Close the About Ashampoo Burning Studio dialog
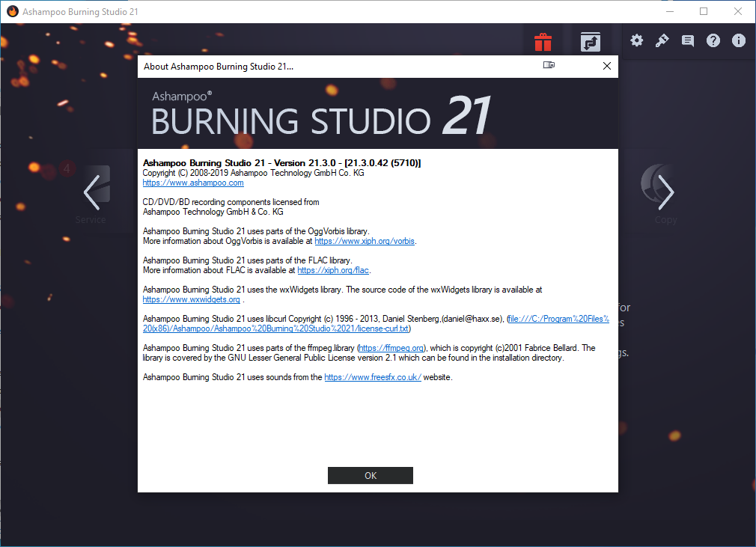Screen dimensions: 756x547 [607, 66]
